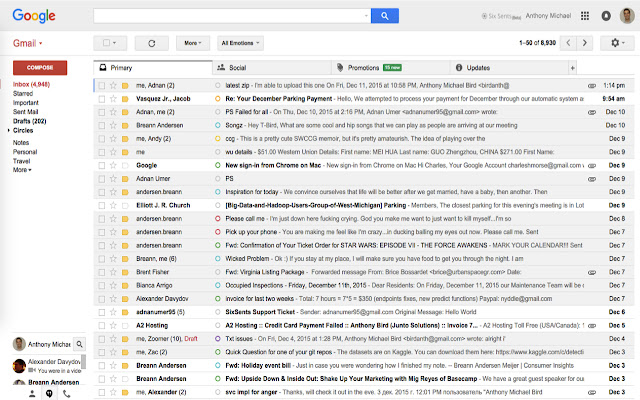Star the 'latest zip' email
The image size is (640, 400).
(x=113, y=85)
